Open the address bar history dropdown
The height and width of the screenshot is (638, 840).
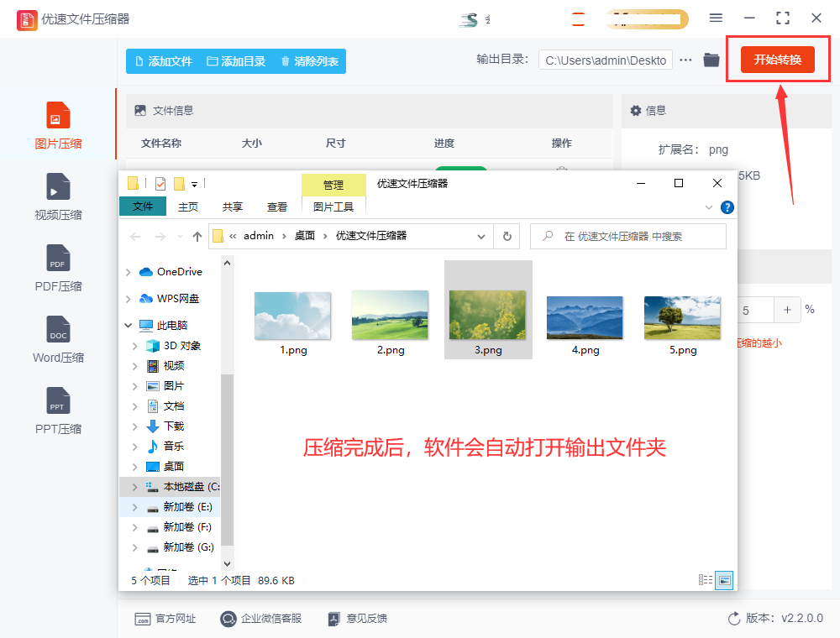click(481, 237)
